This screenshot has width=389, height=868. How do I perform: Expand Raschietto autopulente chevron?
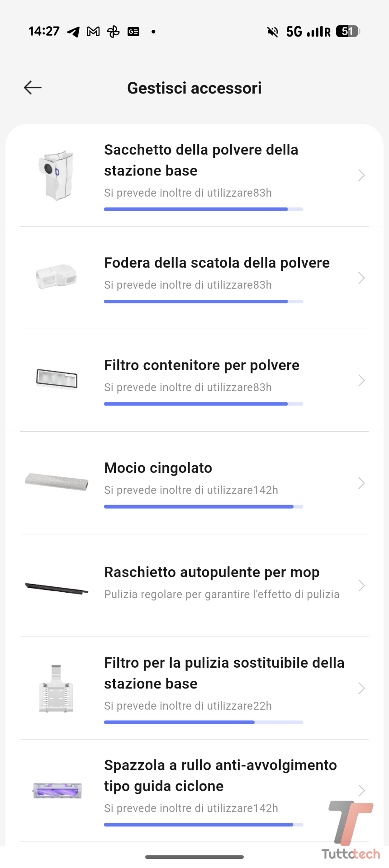point(361,585)
